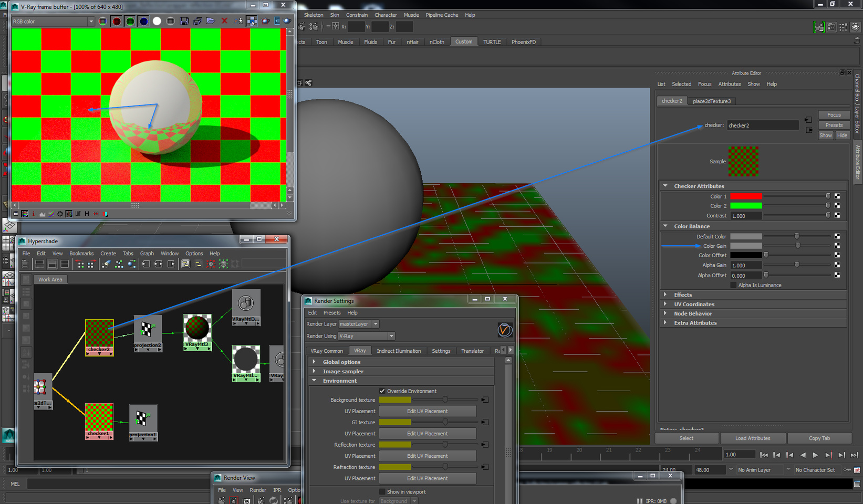Screen dimensions: 863x504
Task: Uncheck Override Environment in Render Settings
Action: 382,391
